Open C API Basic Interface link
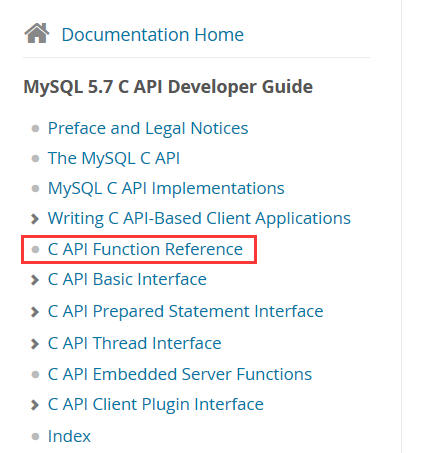Viewport: 428px width, 453px height. [127, 279]
